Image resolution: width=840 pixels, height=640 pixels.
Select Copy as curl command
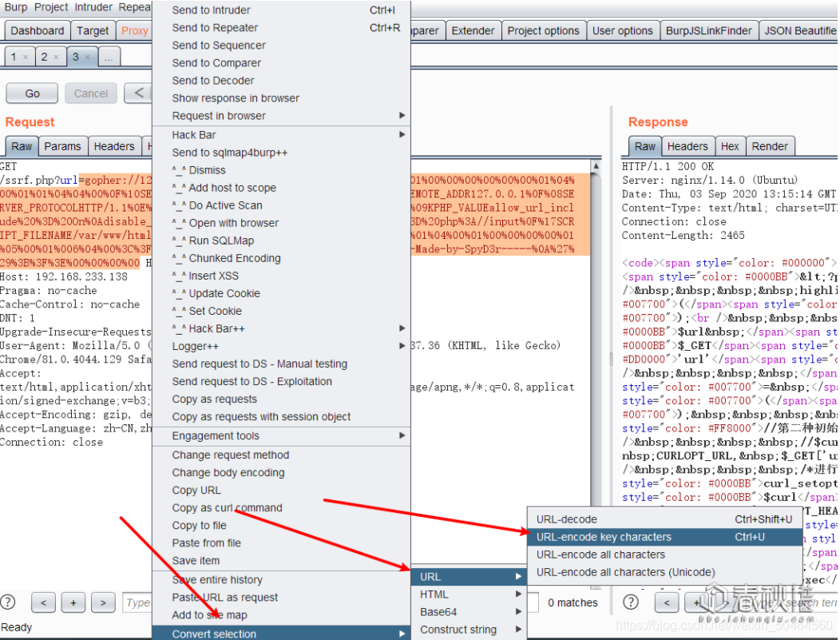pos(281,508)
